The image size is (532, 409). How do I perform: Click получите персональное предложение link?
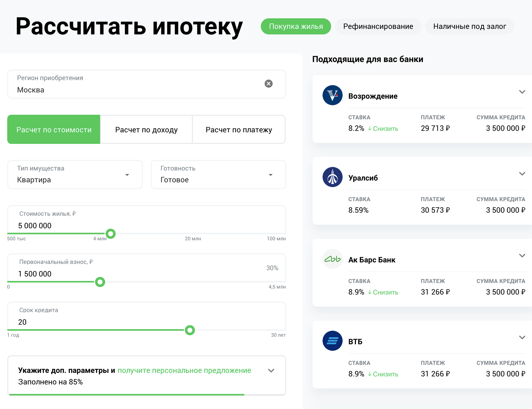point(184,370)
